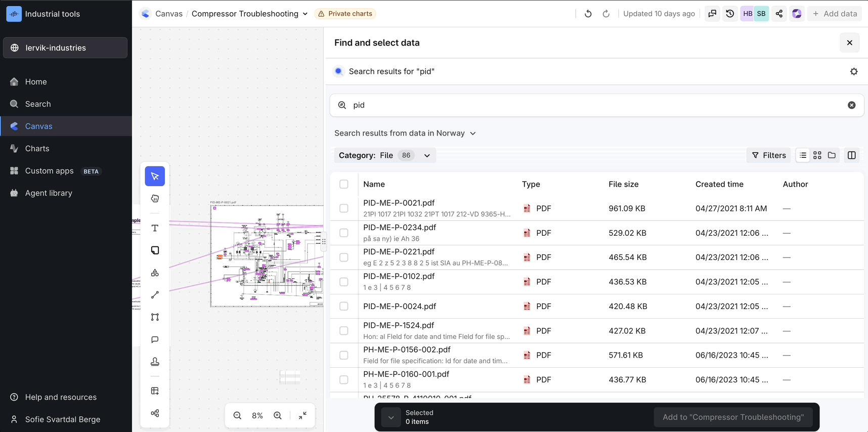Check the box for PID-ME-P-0024.pdf
The image size is (868, 432).
tap(344, 307)
